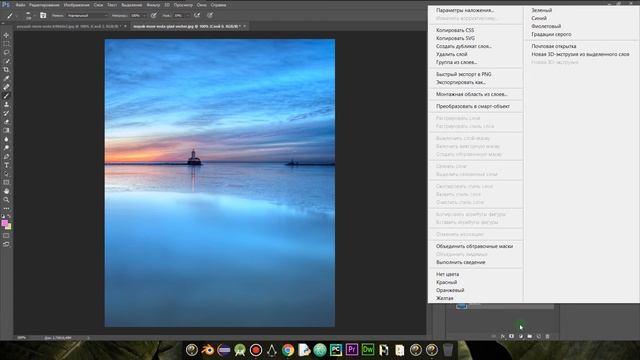Image resolution: width=640 pixels, height=360 pixels.
Task: Select the Pen tool
Action: (x=6, y=156)
